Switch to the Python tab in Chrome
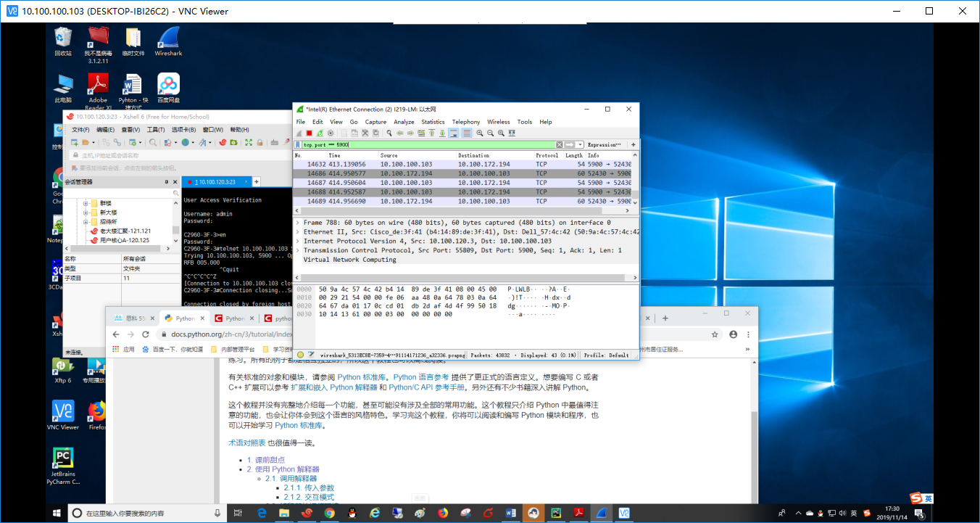Image resolution: width=980 pixels, height=523 pixels. tap(184, 317)
